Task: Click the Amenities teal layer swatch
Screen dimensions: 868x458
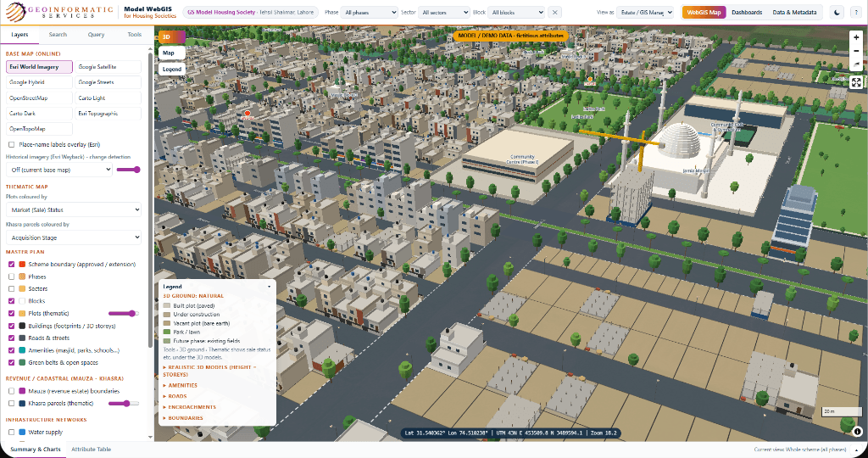Action: tap(22, 350)
